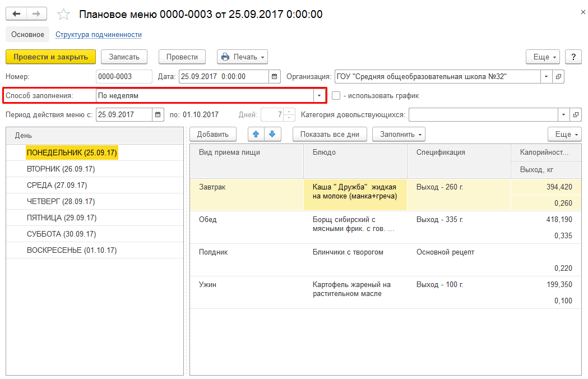Screen dimensions: 588x379
Task: Go forward with the right arrow button
Action: 36,14
